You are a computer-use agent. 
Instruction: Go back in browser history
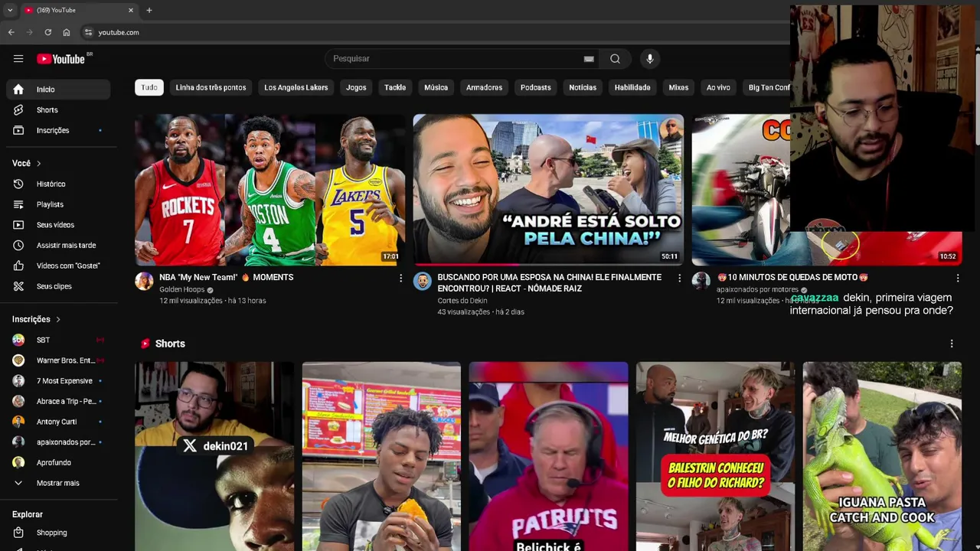[11, 32]
